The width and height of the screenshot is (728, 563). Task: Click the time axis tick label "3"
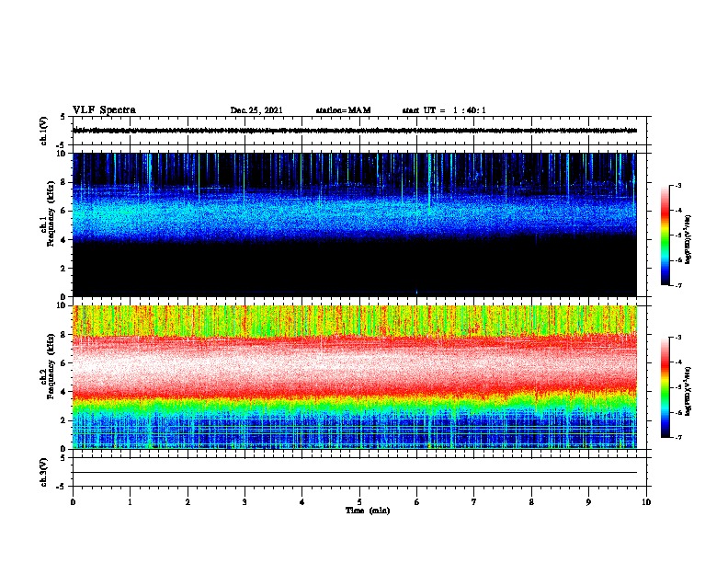pos(245,502)
